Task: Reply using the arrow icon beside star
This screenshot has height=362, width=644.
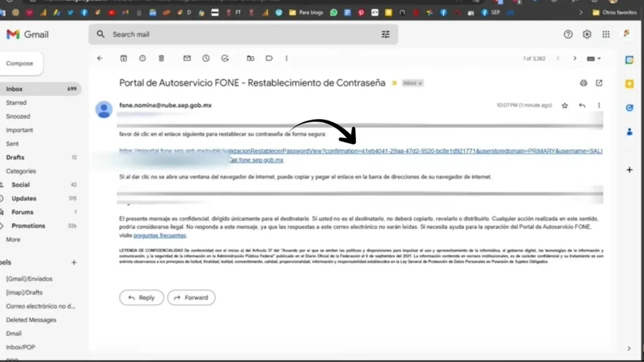Action: [582, 106]
